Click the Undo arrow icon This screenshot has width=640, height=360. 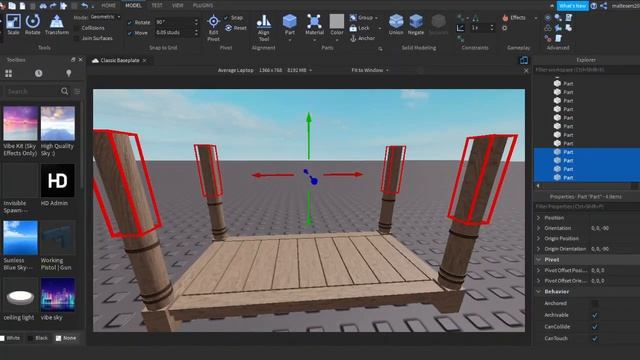coord(84,6)
